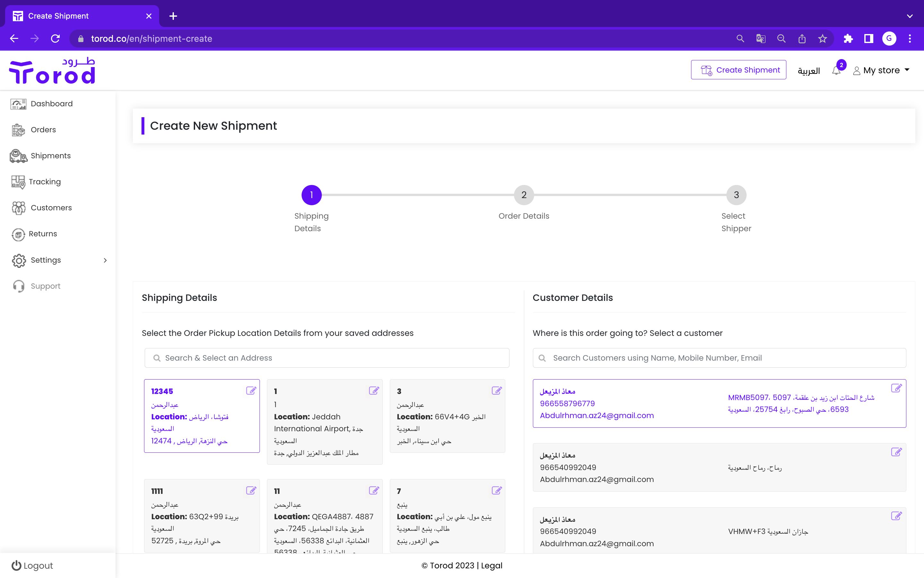
Task: Go to Shipments in the sidebar
Action: pyautogui.click(x=51, y=156)
